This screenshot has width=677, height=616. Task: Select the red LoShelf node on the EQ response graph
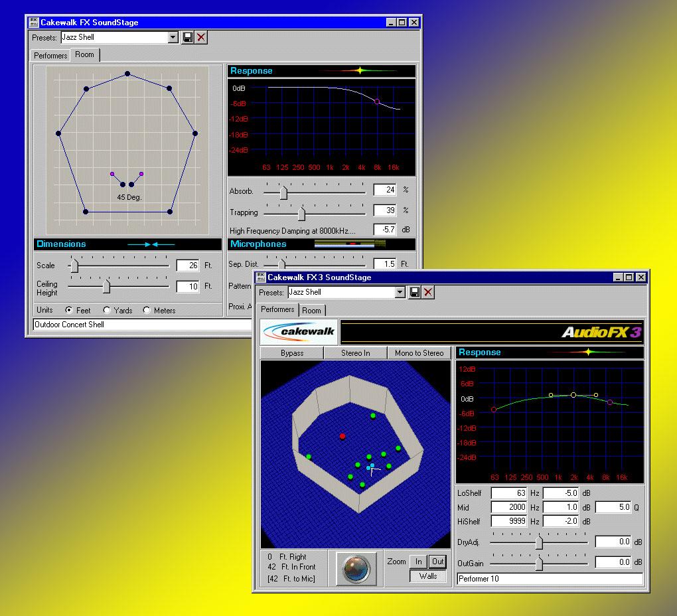[x=494, y=410]
